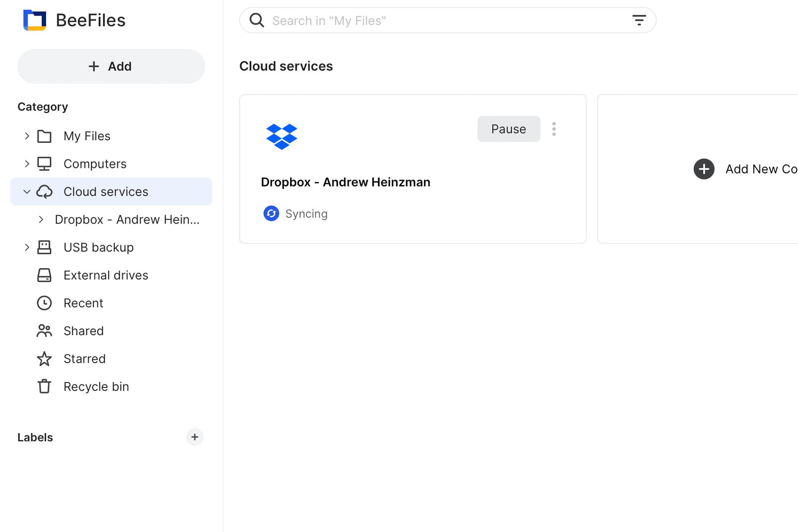
Task: Click the Shared people icon
Action: pos(44,331)
